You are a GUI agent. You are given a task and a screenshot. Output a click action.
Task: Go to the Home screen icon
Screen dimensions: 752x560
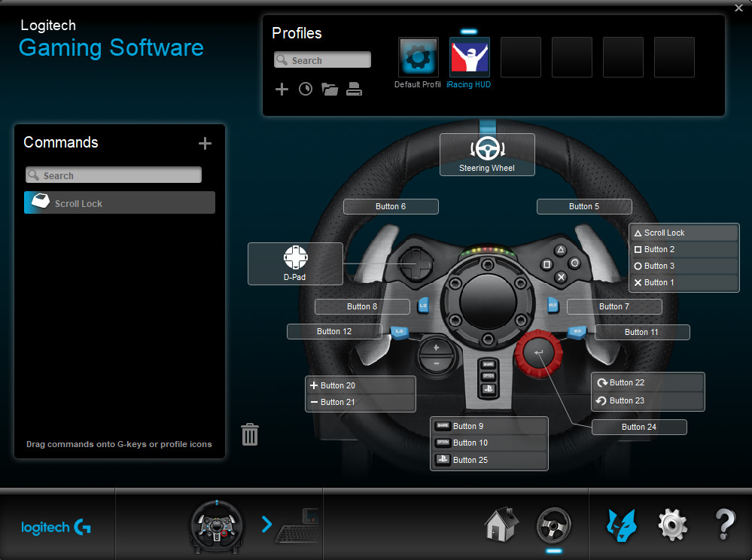click(501, 524)
